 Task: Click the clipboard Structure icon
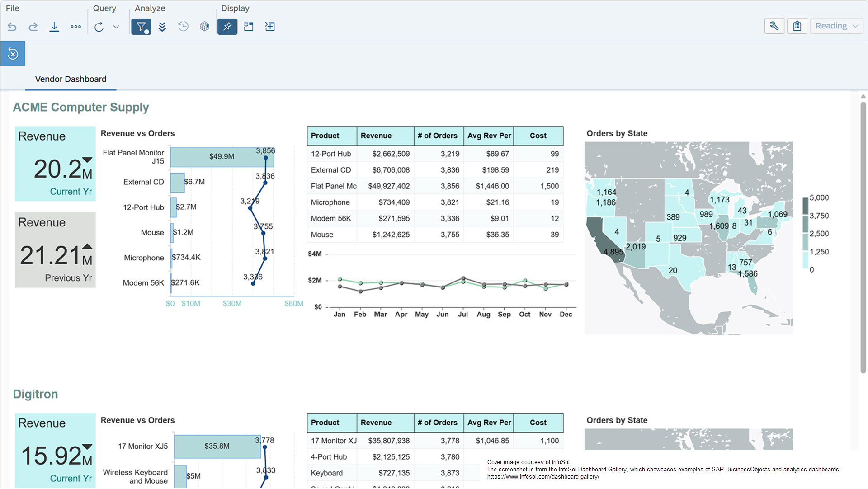pyautogui.click(x=797, y=26)
